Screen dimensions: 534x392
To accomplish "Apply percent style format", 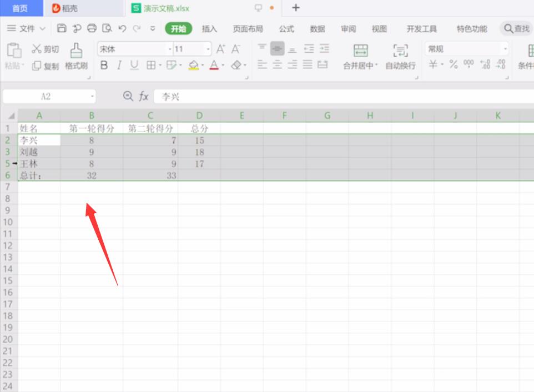I will [x=454, y=64].
